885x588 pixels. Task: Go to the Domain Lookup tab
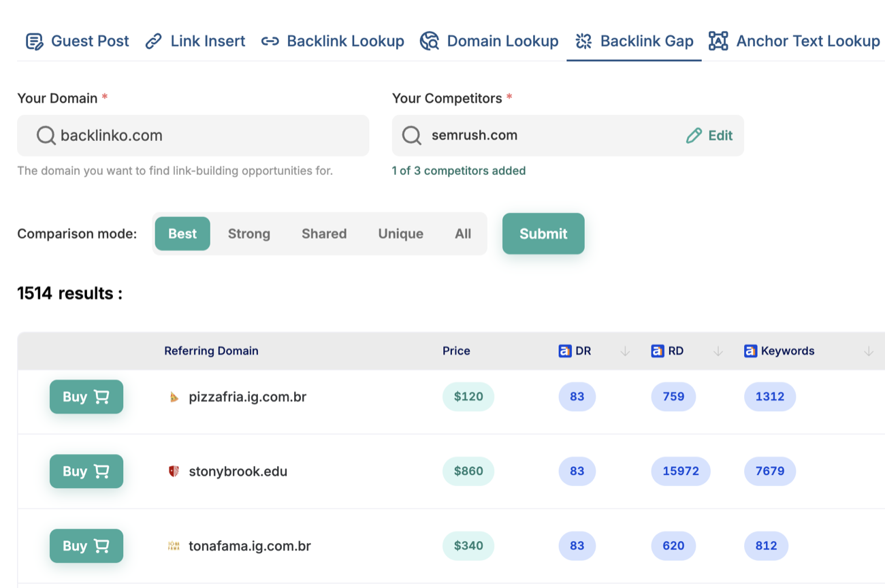click(x=489, y=42)
